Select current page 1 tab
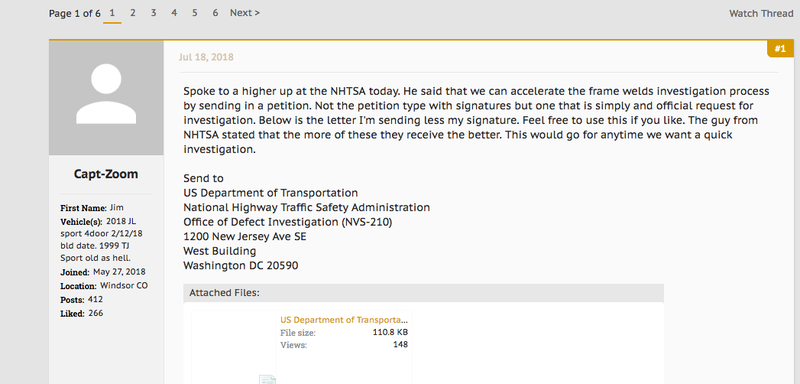Viewport: 800px width, 384px height. pyautogui.click(x=112, y=13)
